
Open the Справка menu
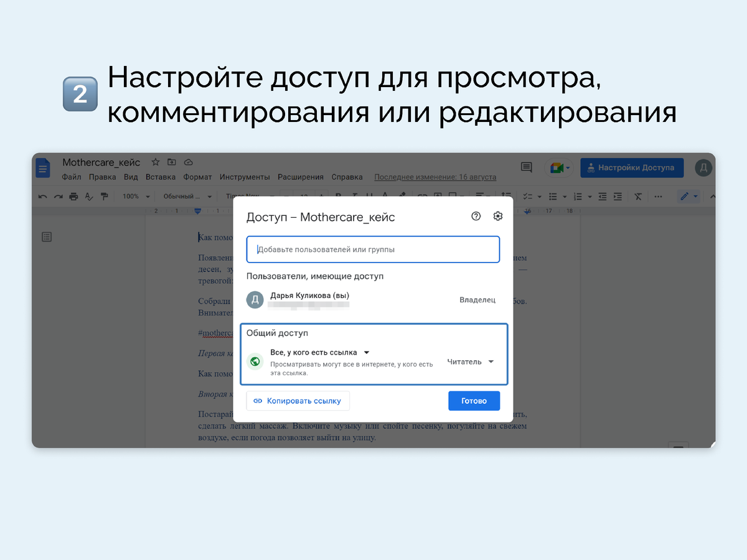pos(347,177)
